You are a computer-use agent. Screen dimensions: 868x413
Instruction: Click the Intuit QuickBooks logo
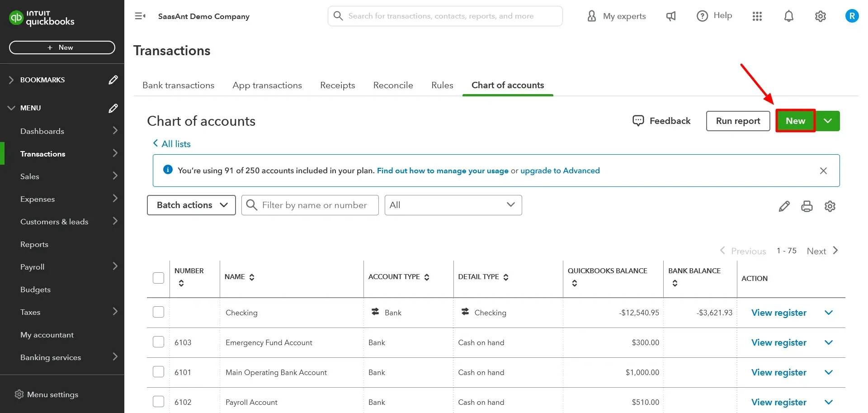click(x=42, y=18)
